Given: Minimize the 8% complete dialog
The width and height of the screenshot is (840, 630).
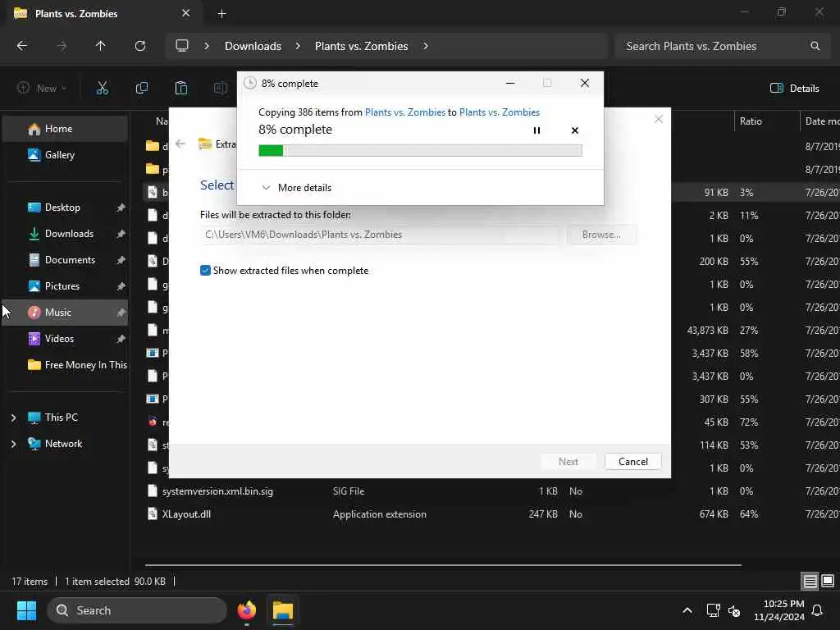Looking at the screenshot, I should point(510,83).
